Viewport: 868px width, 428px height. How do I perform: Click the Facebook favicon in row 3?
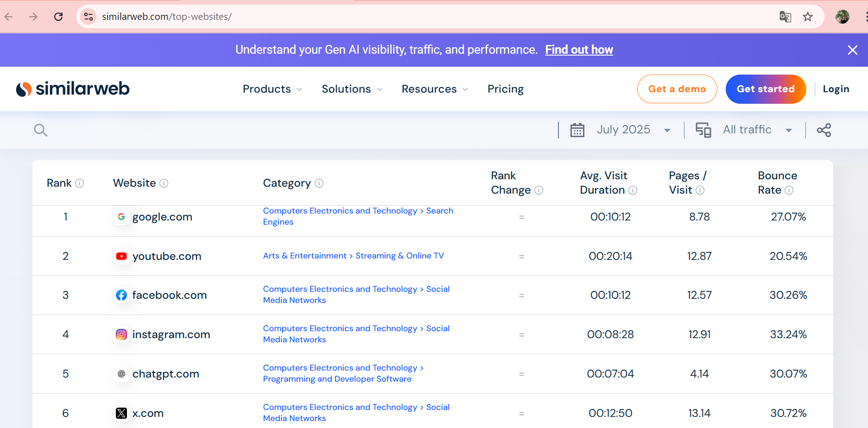121,295
